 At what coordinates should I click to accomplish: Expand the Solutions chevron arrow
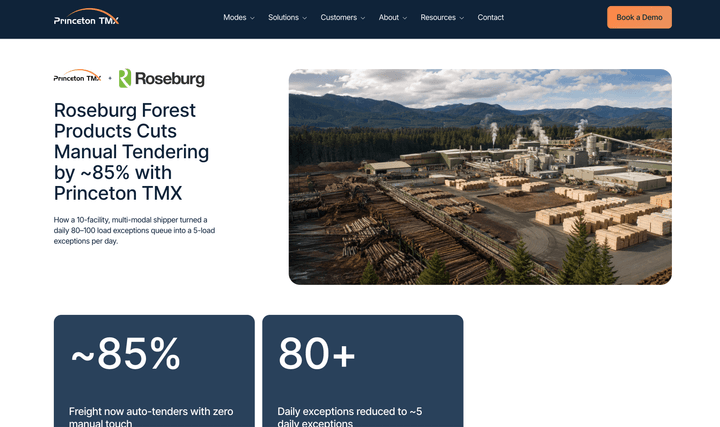click(304, 18)
